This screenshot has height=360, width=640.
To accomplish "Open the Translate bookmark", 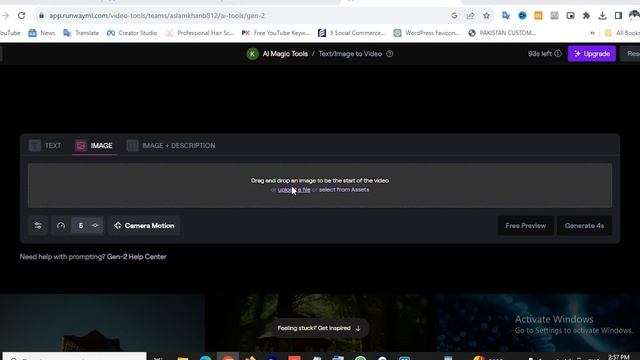I will click(81, 33).
